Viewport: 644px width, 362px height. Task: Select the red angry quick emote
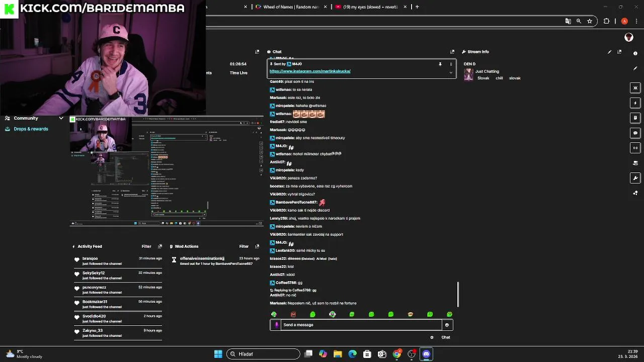pos(293,314)
